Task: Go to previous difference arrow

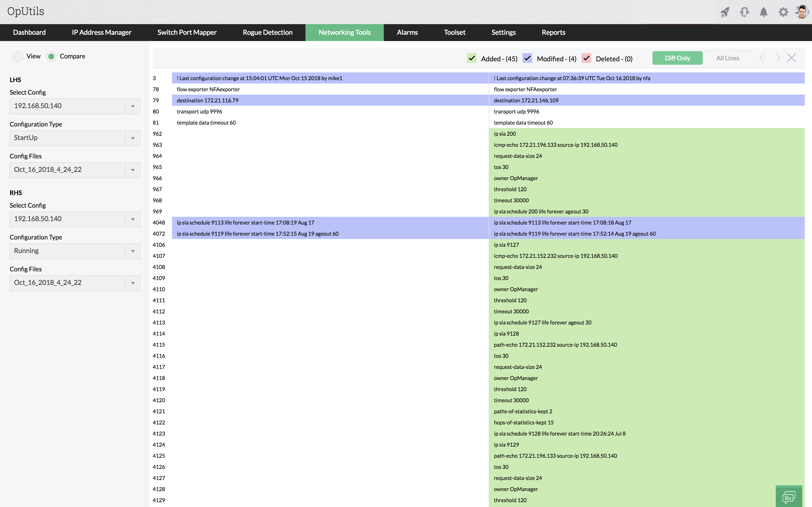Action: click(762, 58)
